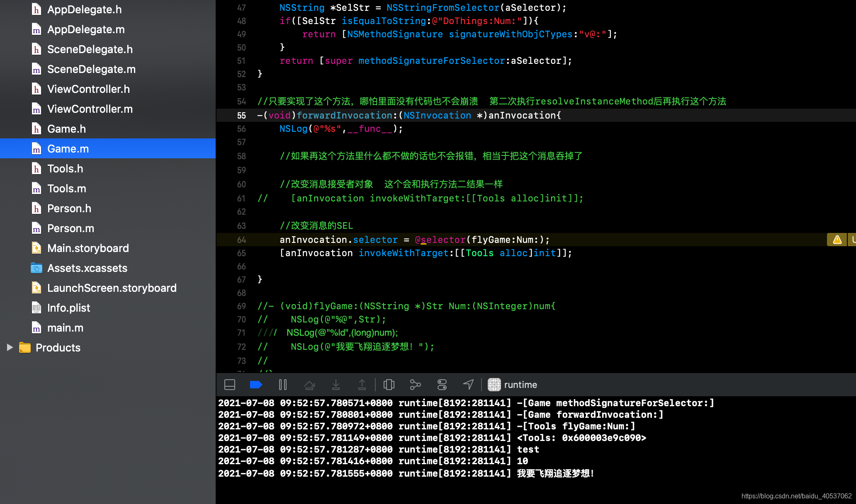Image resolution: width=856 pixels, height=504 pixels.
Task: Click the Game.m file icon
Action: [36, 149]
